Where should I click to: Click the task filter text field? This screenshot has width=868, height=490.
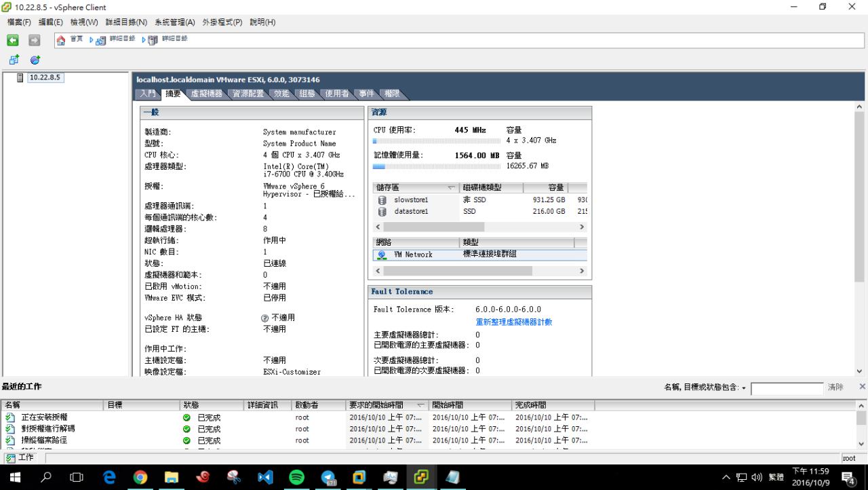(787, 389)
